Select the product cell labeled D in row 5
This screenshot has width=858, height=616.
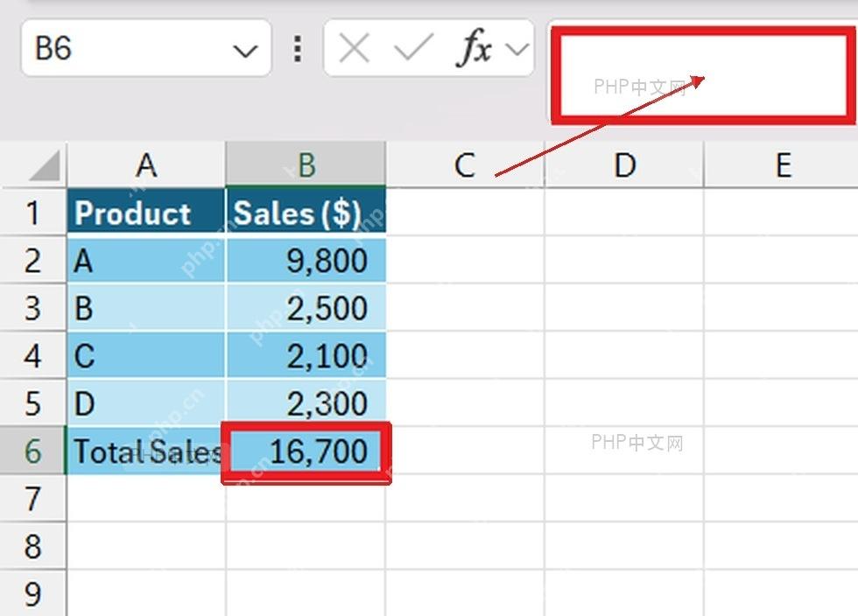click(146, 402)
